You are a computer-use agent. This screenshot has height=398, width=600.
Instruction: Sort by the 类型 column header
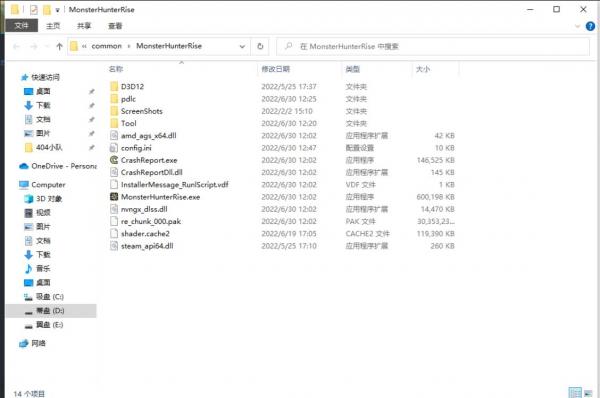point(352,69)
